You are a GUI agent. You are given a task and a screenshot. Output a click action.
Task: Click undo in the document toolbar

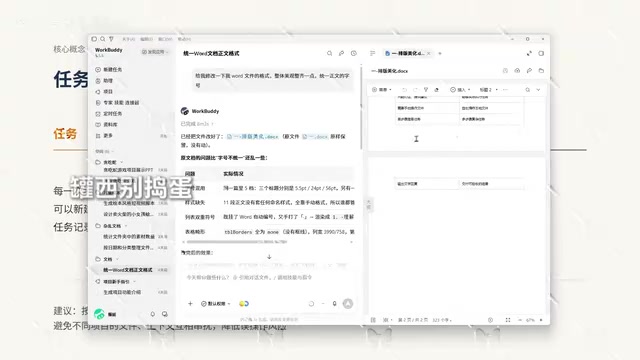pos(404,89)
